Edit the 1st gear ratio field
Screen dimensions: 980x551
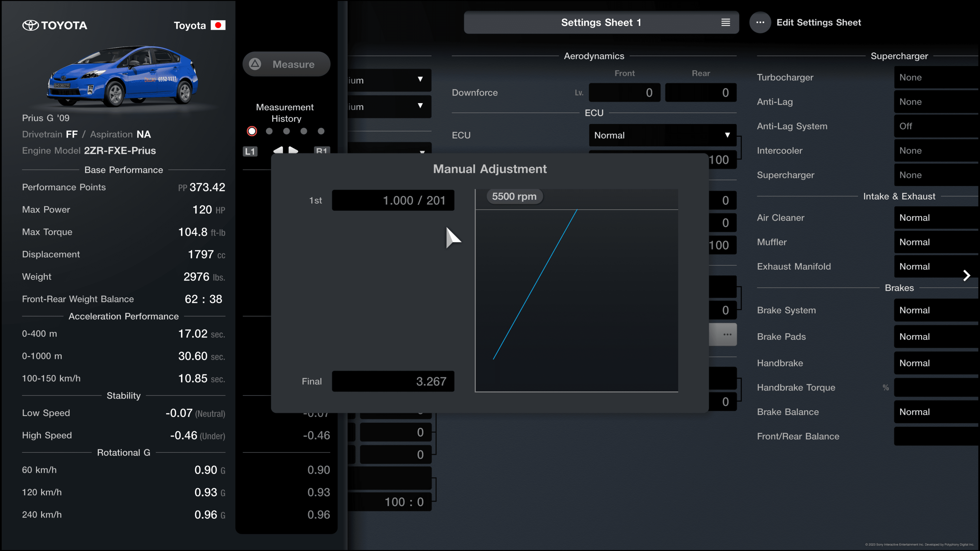(x=393, y=201)
